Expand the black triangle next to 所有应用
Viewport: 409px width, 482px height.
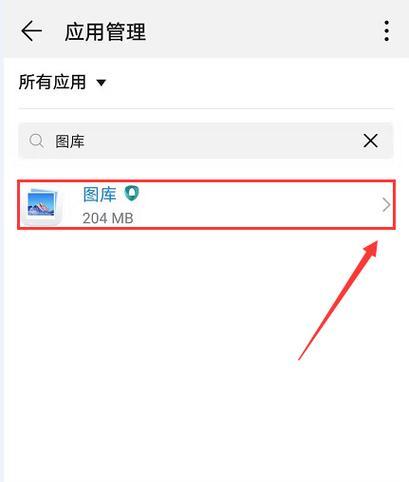tap(101, 82)
